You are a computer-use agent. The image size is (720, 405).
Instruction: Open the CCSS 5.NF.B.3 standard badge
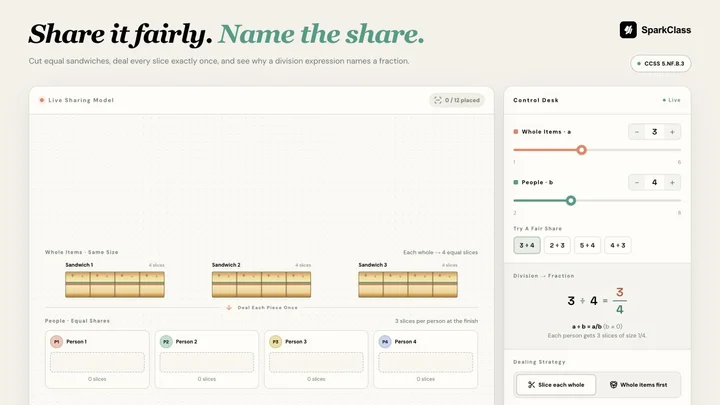tap(661, 63)
